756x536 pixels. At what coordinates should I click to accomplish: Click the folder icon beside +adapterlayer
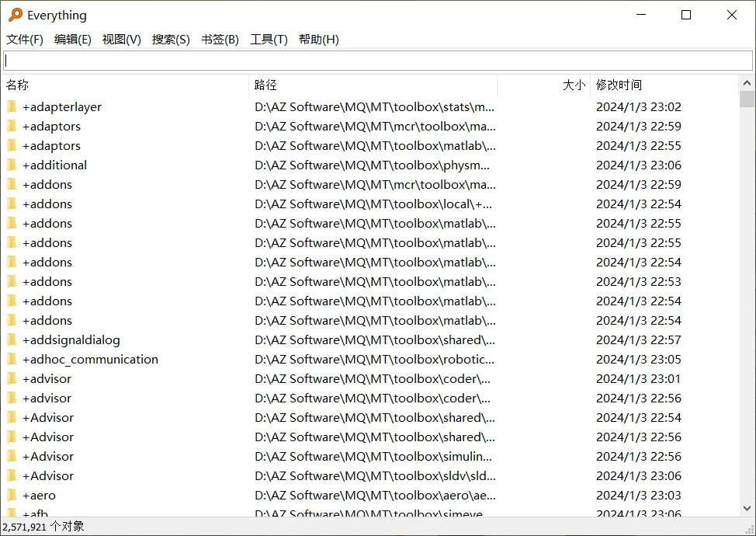click(x=12, y=106)
